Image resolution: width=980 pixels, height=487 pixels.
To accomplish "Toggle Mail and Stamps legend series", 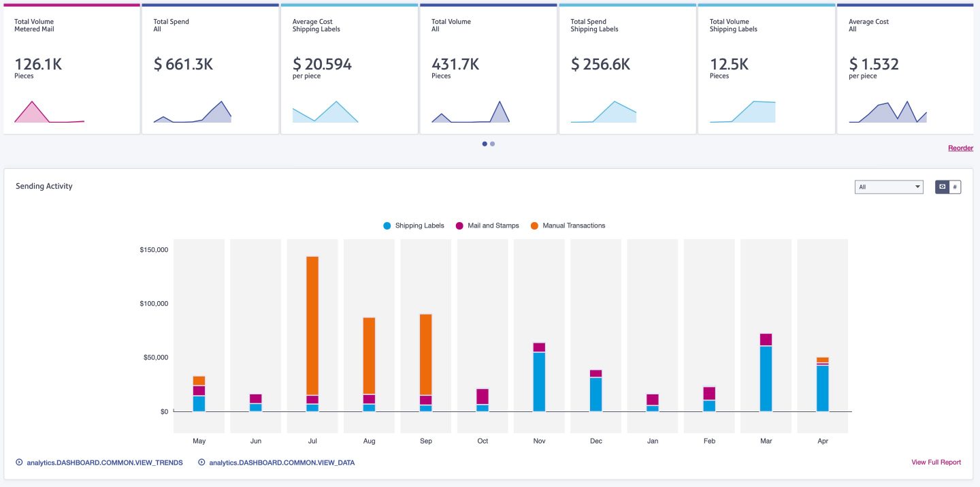I will tap(487, 225).
